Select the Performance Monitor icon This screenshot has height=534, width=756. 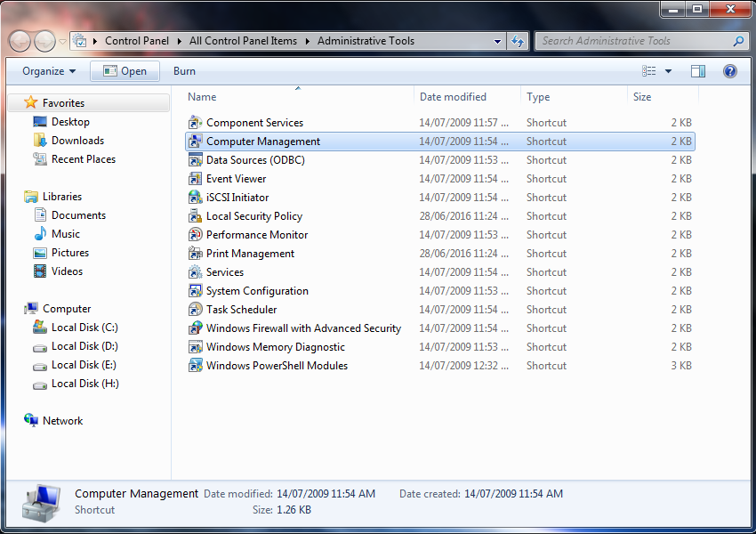point(196,235)
